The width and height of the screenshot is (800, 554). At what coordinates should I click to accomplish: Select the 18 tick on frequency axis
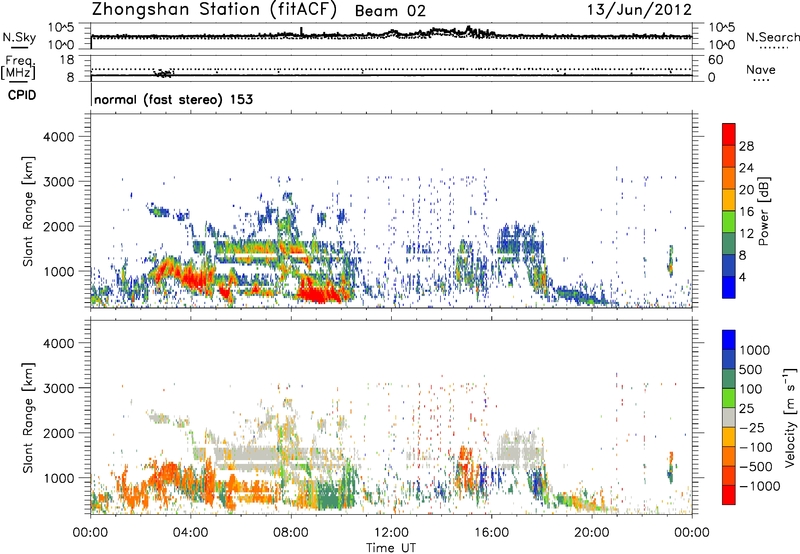67,60
